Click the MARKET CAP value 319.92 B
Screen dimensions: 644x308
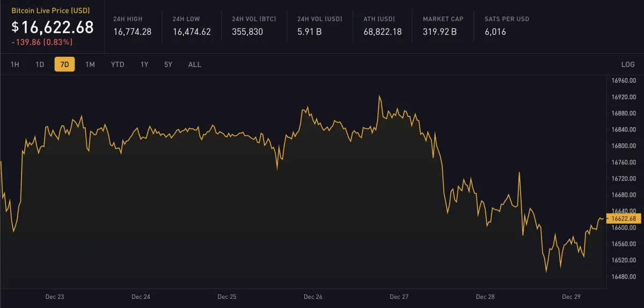[x=440, y=32]
